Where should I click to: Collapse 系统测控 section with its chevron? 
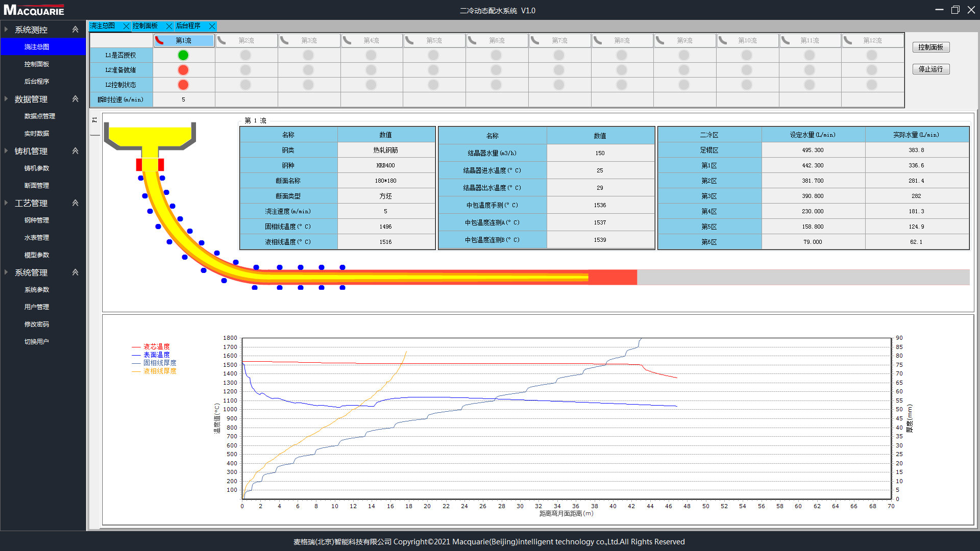76,30
